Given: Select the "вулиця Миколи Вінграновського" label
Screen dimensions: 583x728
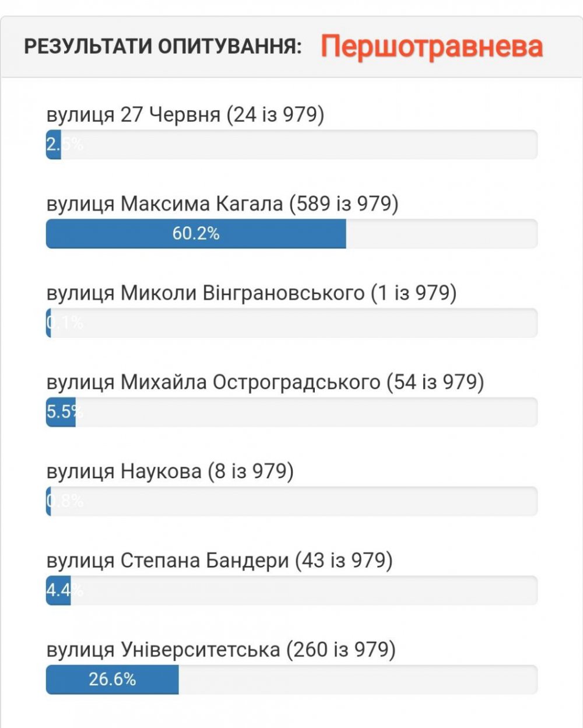Looking at the screenshot, I should pyautogui.click(x=251, y=293).
